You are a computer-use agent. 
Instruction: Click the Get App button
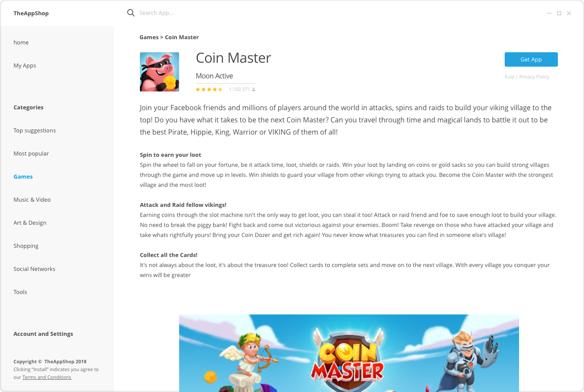(531, 60)
